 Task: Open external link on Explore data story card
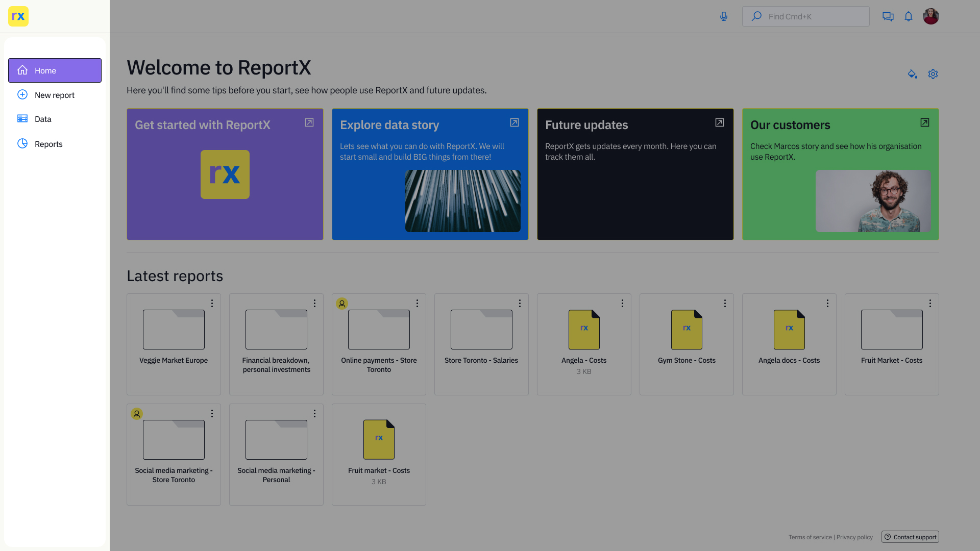pos(514,122)
